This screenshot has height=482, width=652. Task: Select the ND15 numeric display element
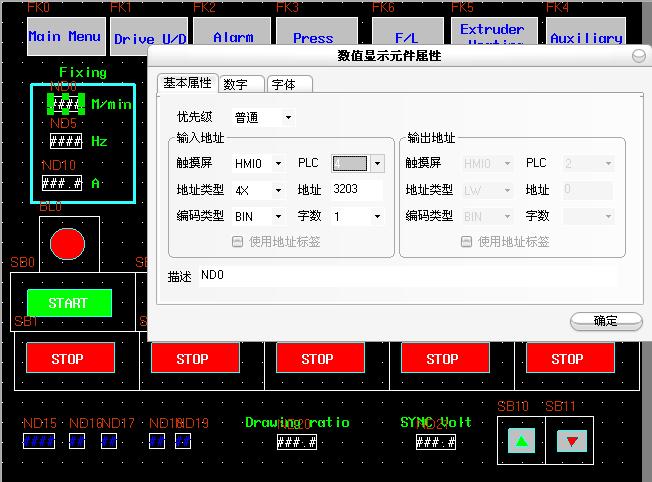tap(39, 441)
